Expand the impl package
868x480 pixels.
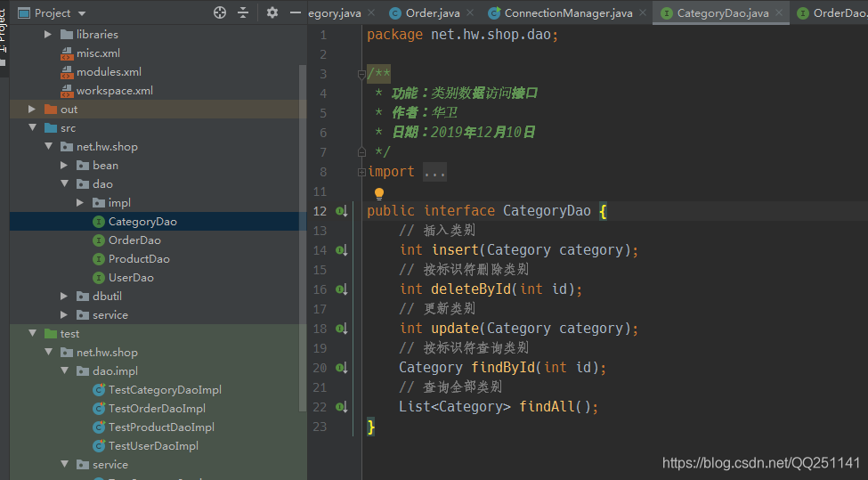point(80,203)
